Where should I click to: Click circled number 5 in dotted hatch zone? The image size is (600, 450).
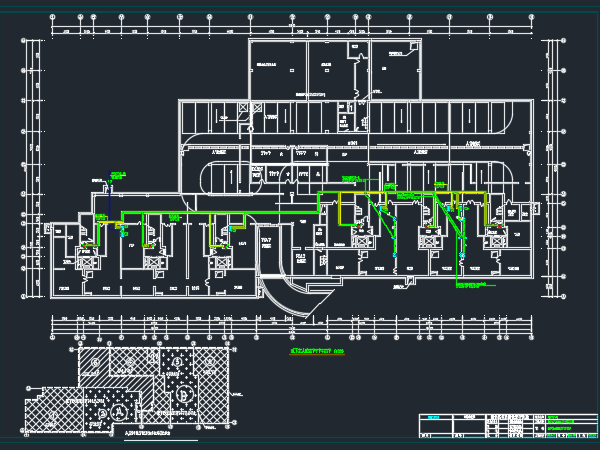coord(177,362)
